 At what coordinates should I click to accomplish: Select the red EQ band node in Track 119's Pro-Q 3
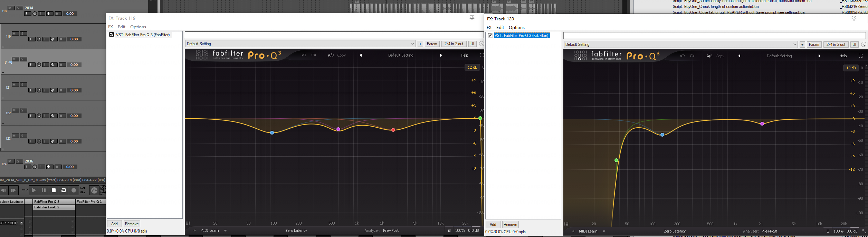[x=393, y=130]
